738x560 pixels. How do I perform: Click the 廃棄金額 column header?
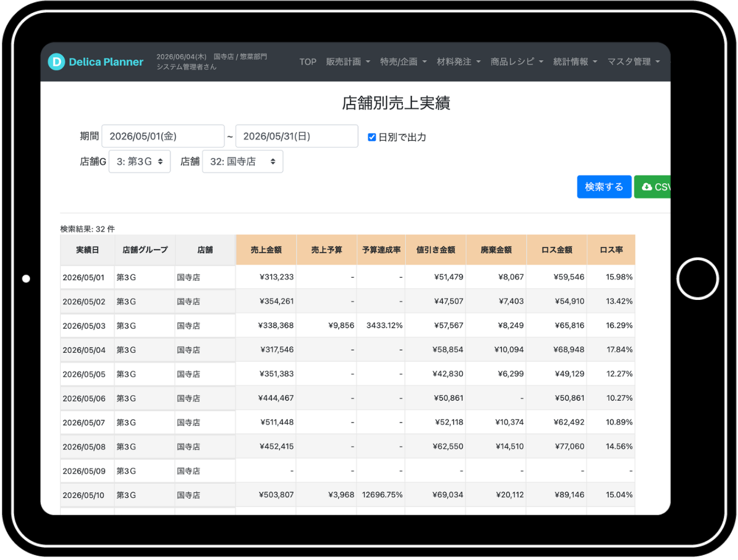click(x=496, y=250)
